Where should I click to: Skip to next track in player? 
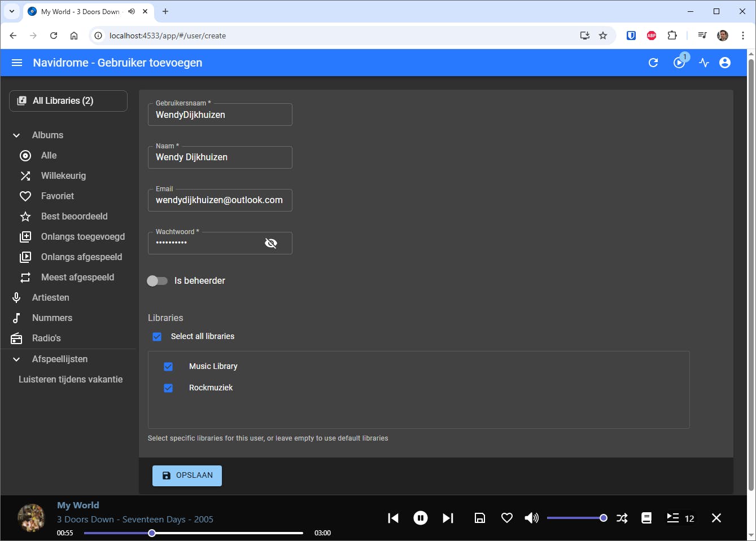pos(448,518)
